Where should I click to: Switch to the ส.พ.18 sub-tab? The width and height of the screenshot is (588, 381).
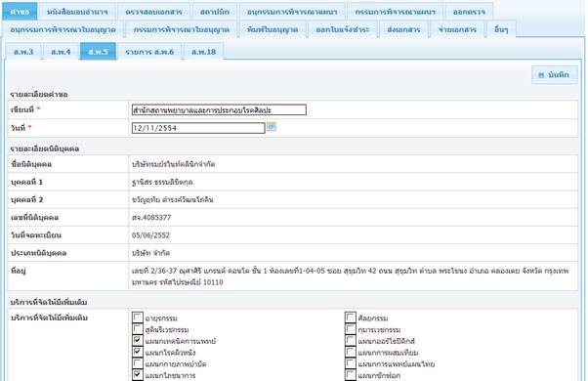tap(203, 52)
